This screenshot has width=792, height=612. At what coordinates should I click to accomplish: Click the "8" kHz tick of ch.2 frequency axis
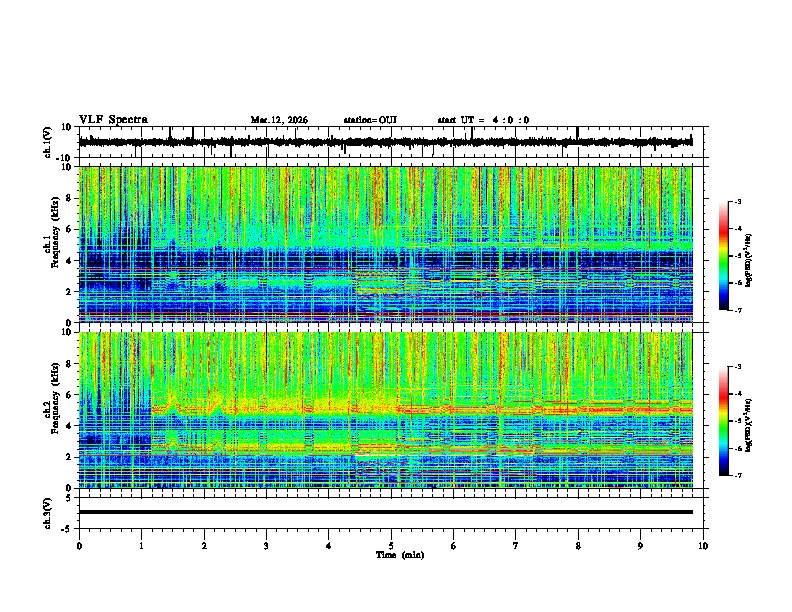[70, 364]
